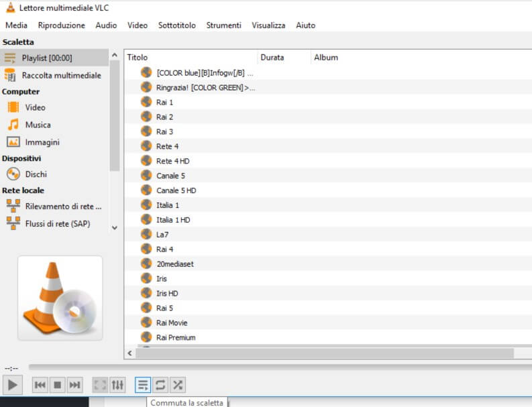The image size is (532, 407).
Task: Select the Rai 1 playlist entry
Action: tap(329, 102)
